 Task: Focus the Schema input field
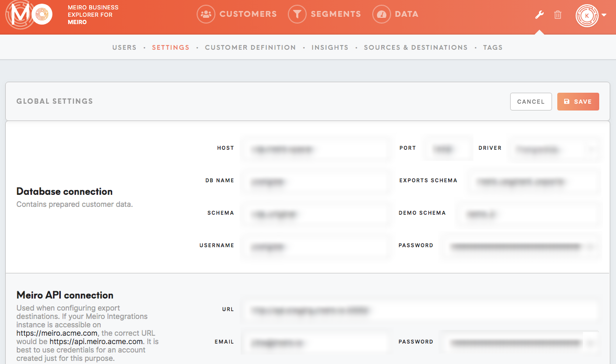click(x=316, y=214)
